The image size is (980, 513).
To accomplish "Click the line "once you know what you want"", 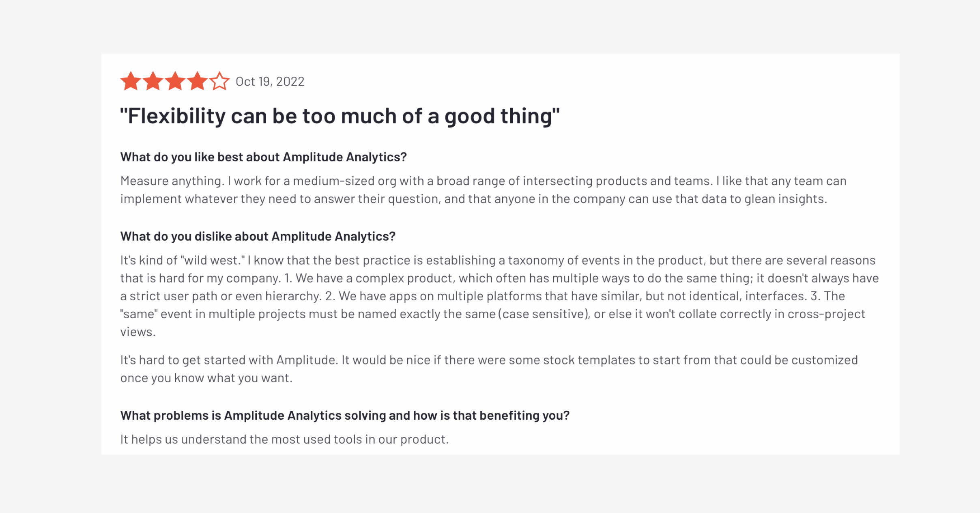I will [206, 378].
